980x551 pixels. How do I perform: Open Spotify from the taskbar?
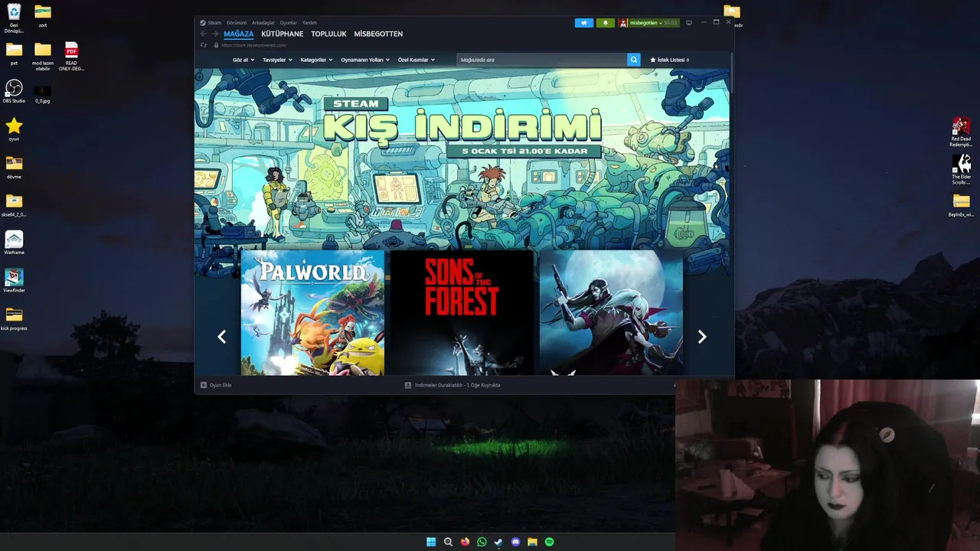(x=549, y=542)
